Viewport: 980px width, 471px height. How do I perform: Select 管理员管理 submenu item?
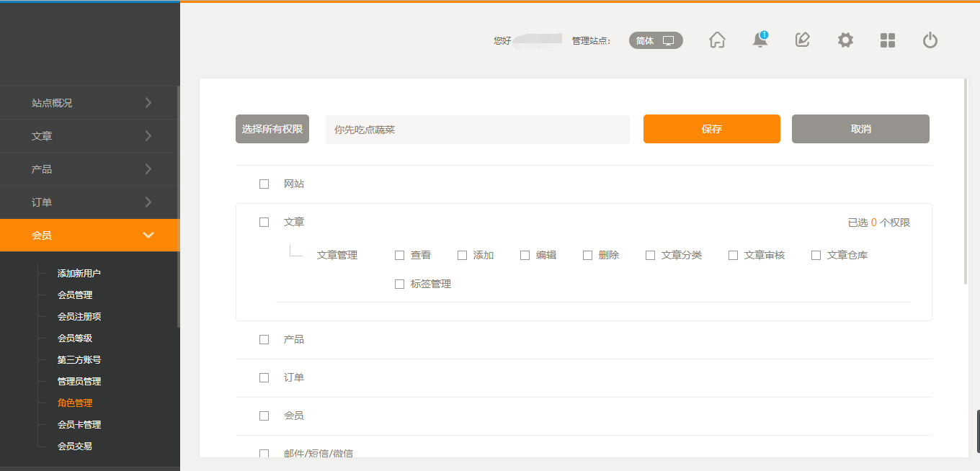coord(79,382)
